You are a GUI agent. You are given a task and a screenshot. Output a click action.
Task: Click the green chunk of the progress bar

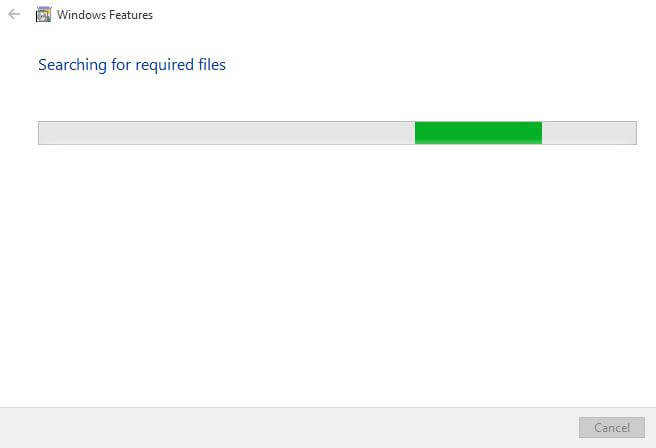478,133
